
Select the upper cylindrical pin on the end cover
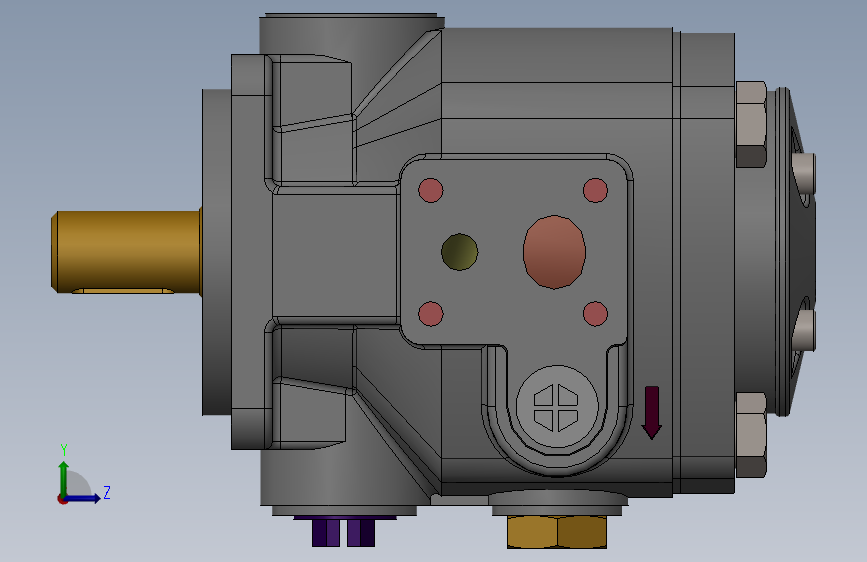804,173
